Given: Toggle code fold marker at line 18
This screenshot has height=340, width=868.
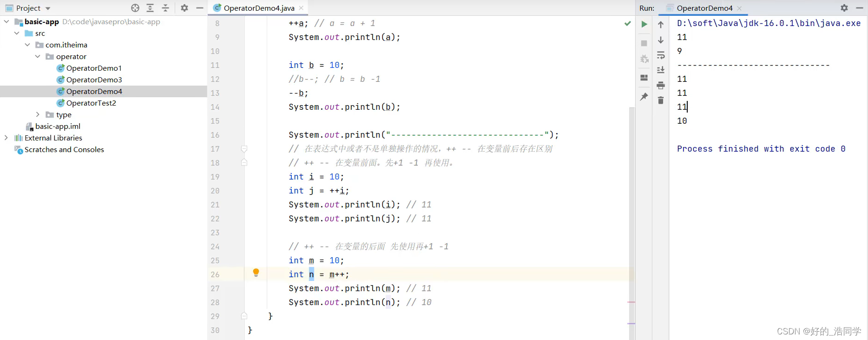Looking at the screenshot, I should tap(244, 162).
